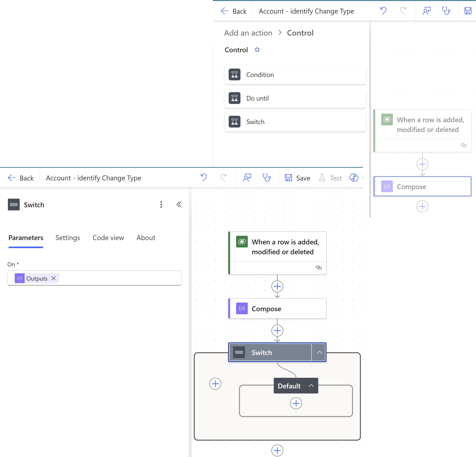The image size is (476, 457).
Task: Switch to Code view tab
Action: coord(108,238)
